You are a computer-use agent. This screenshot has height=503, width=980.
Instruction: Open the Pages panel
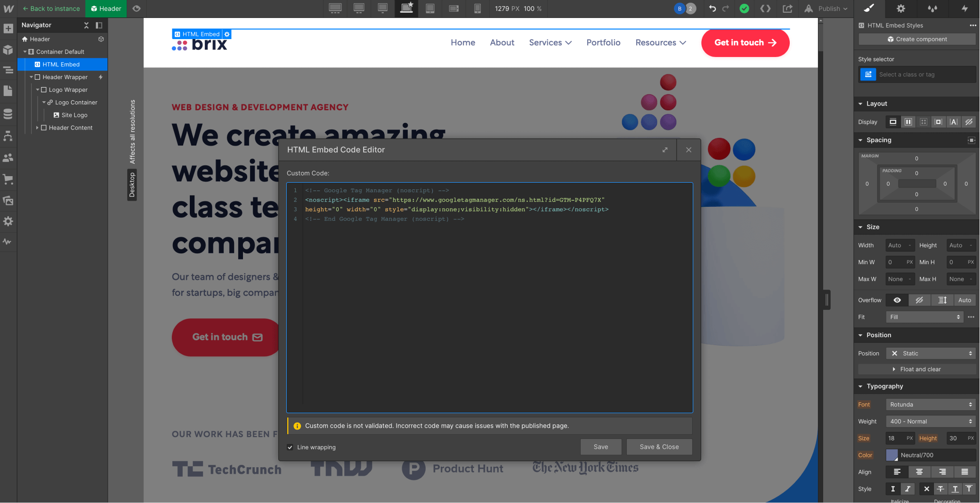tap(8, 90)
